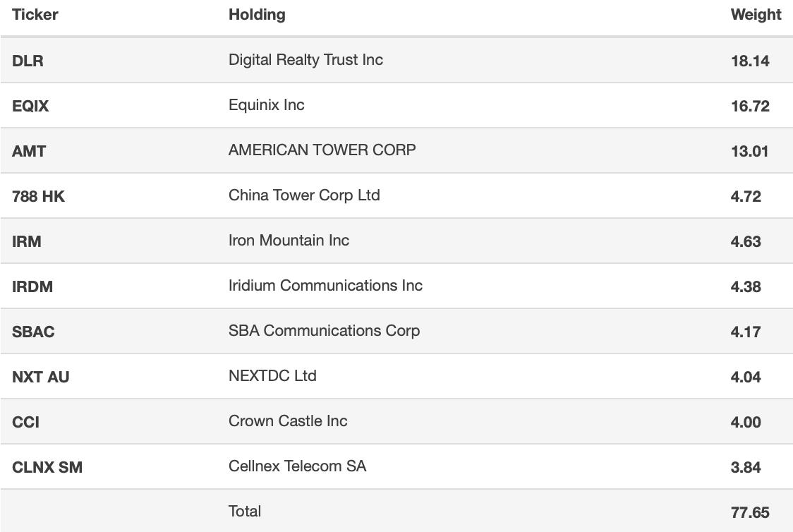Click the 788 HK ticker
The width and height of the screenshot is (793, 532).
pyautogui.click(x=38, y=196)
